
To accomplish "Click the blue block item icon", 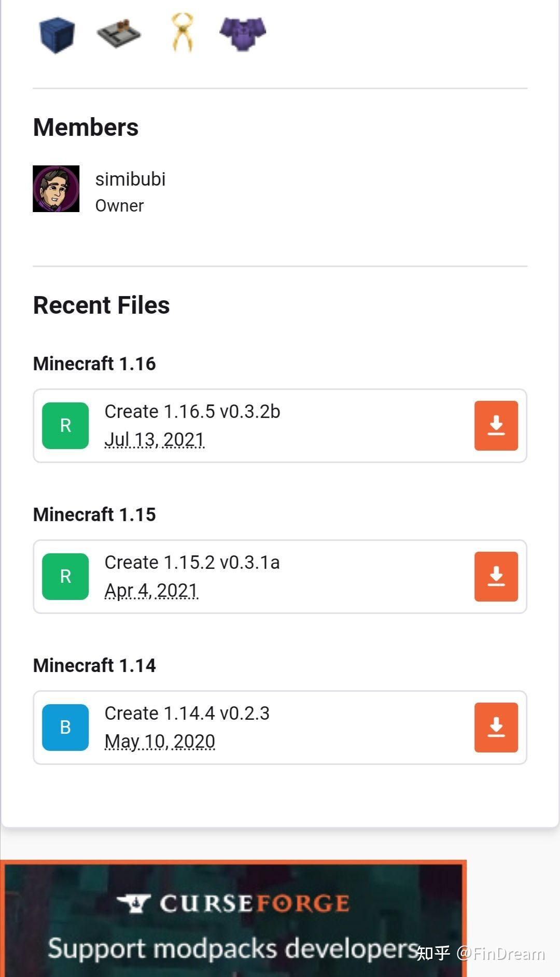I will point(57,34).
